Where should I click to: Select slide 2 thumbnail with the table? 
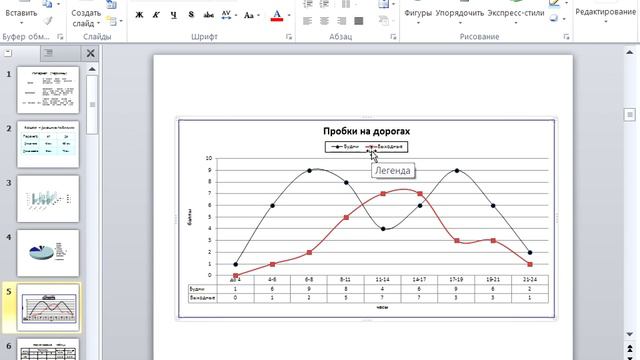click(x=48, y=144)
